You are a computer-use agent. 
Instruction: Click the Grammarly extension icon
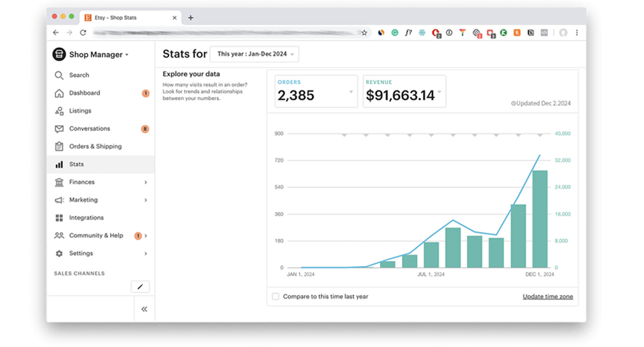(x=395, y=33)
